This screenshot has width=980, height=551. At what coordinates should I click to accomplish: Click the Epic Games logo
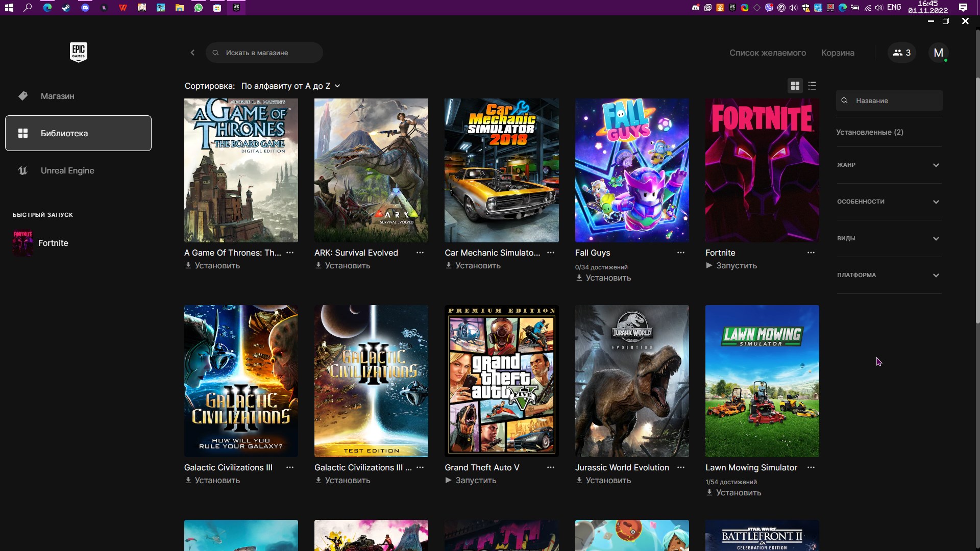click(78, 52)
